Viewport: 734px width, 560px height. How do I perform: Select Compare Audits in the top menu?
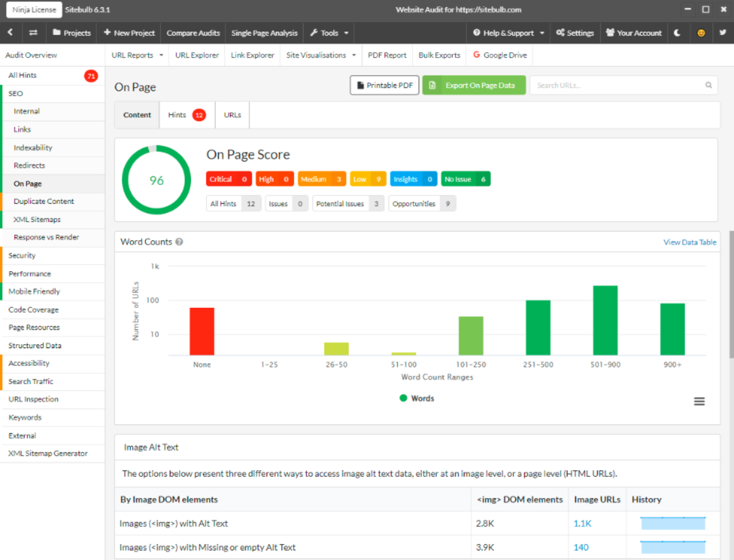[x=193, y=33]
